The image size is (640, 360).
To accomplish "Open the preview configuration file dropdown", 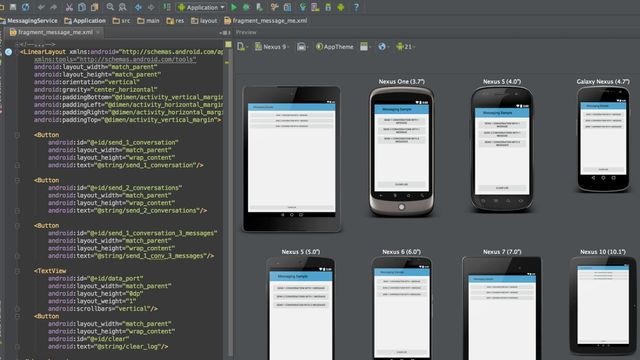I will (242, 47).
